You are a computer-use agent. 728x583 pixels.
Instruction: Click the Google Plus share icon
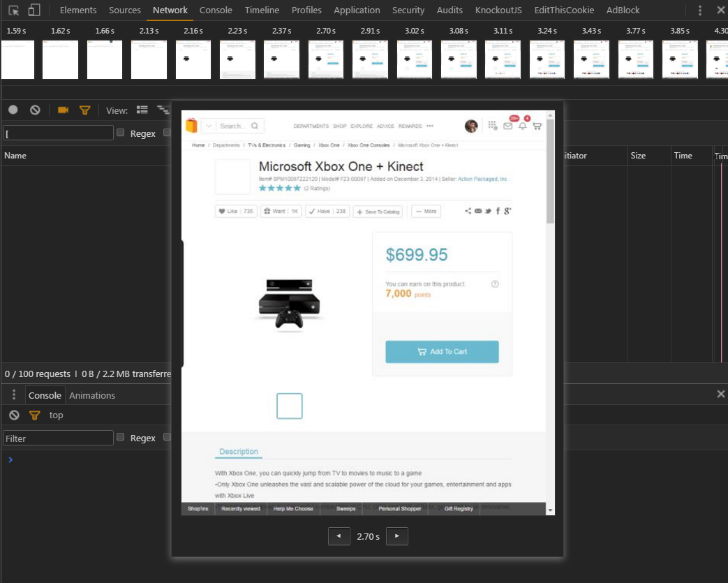tap(507, 211)
